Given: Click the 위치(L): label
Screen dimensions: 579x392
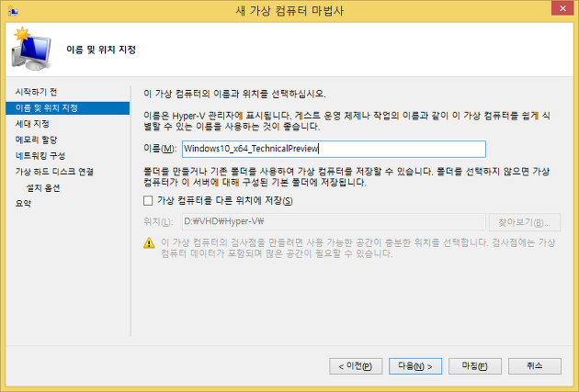Looking at the screenshot, I should [158, 222].
